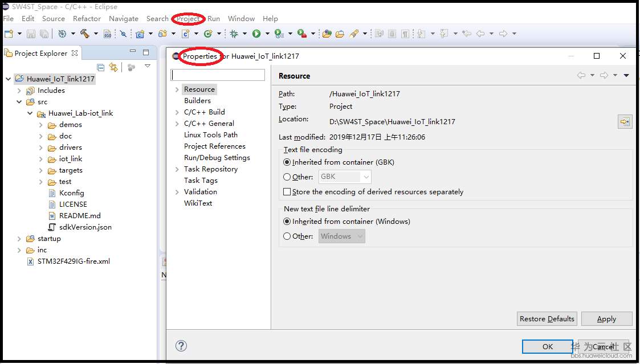Open the Windows line delimiter dropdown
The width and height of the screenshot is (640, 364).
click(341, 236)
